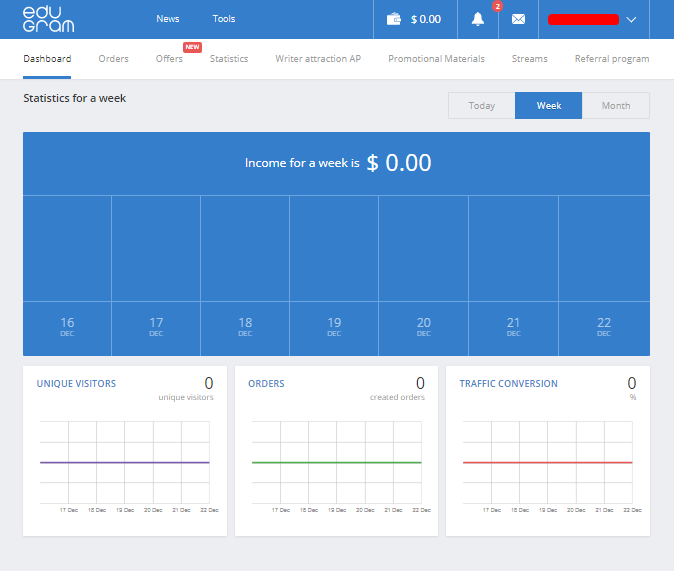
Task: Go to the Offers tab
Action: 169,59
